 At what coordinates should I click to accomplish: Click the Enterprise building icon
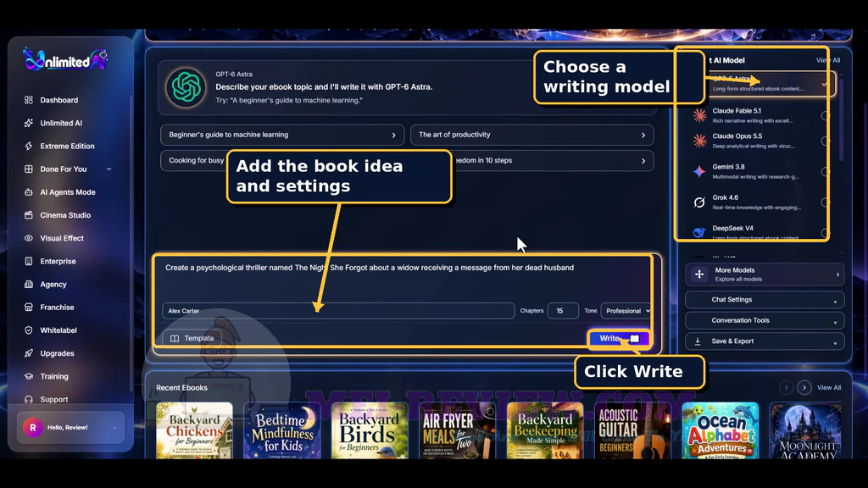pyautogui.click(x=29, y=261)
